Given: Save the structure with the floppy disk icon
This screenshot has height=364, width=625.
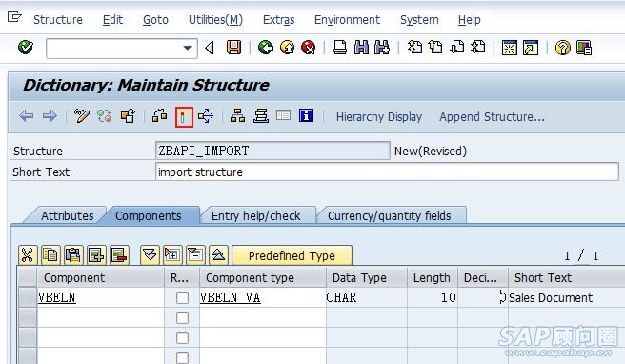Looking at the screenshot, I should [233, 48].
